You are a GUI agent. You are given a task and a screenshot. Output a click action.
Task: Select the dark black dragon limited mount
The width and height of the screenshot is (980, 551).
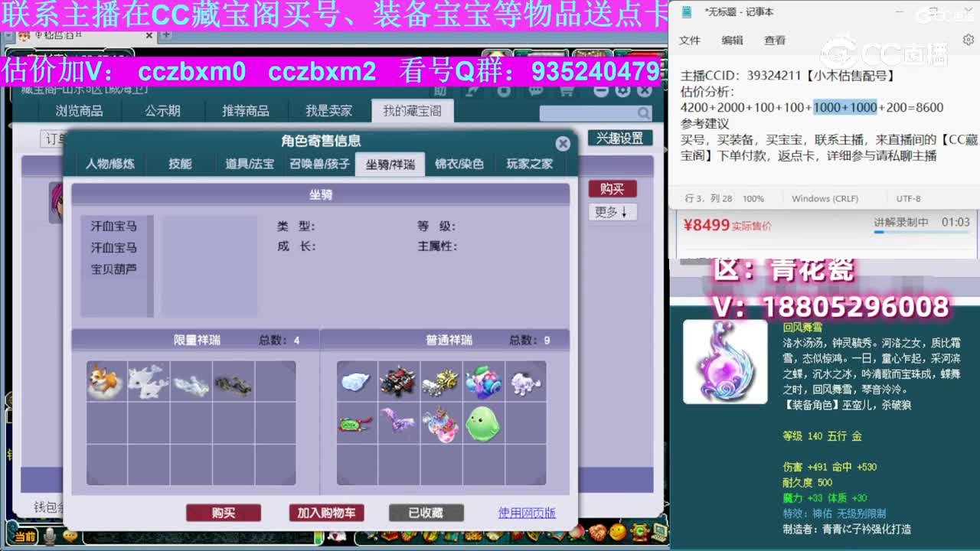(232, 381)
